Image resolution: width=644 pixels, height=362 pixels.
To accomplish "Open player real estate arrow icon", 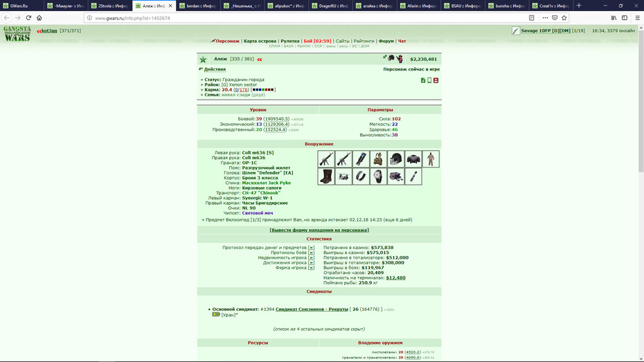I will click(x=311, y=257).
